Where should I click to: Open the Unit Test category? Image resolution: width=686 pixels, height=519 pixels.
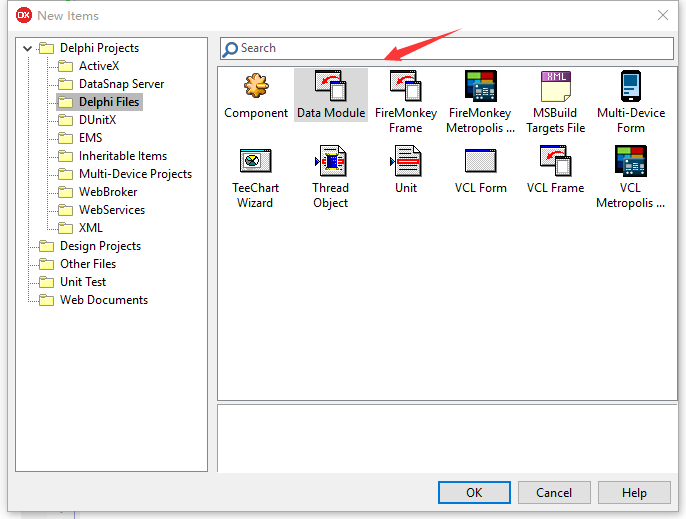pos(83,282)
